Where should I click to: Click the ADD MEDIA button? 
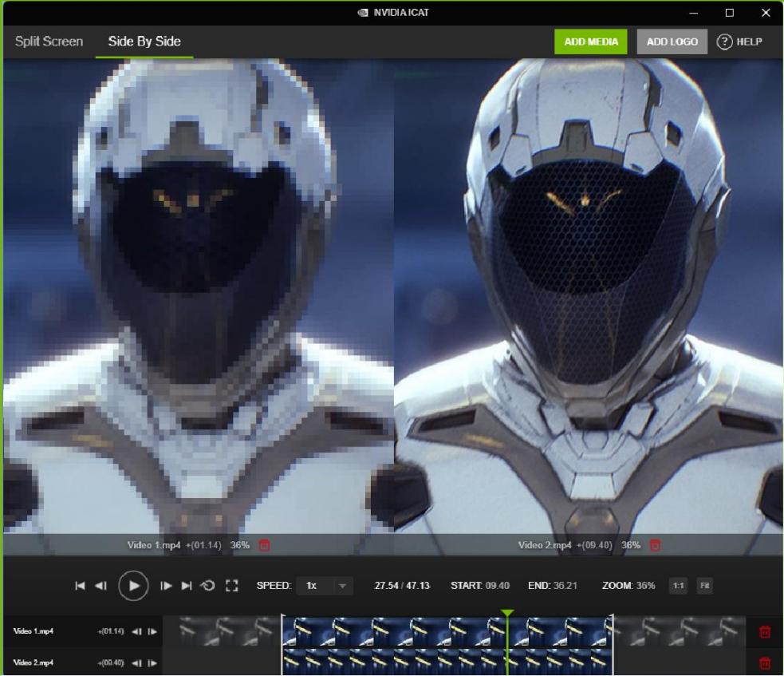591,42
